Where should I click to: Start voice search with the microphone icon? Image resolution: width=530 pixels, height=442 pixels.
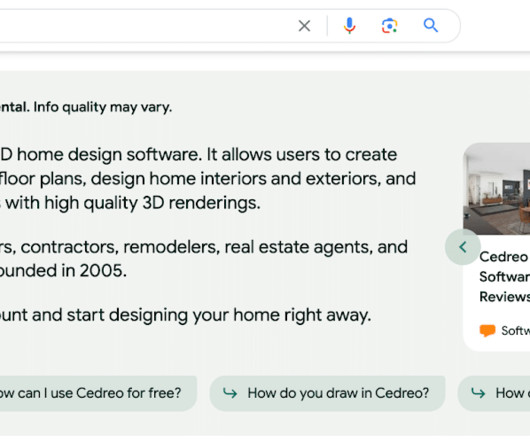350,26
